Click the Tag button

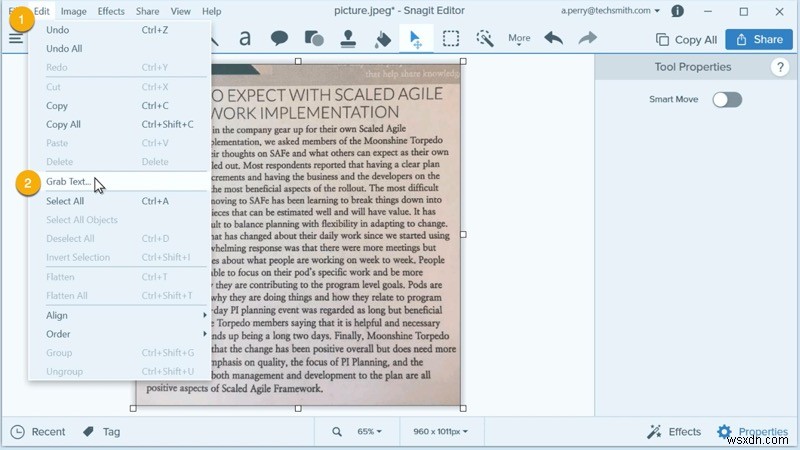(102, 432)
